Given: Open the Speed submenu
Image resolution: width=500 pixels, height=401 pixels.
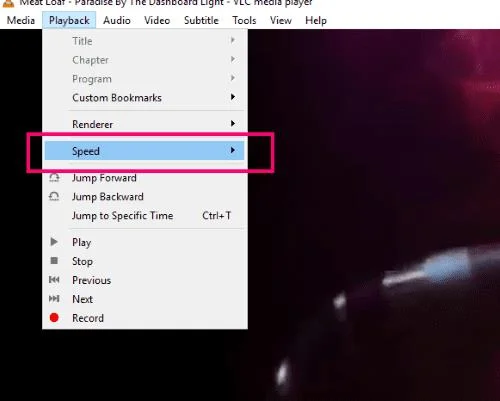Looking at the screenshot, I should (145, 151).
